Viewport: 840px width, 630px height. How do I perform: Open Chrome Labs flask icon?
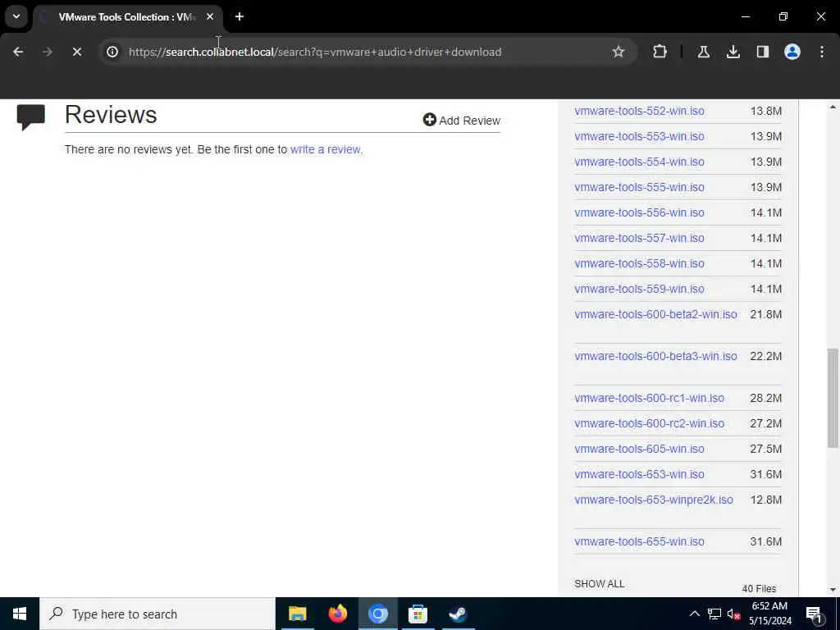pyautogui.click(x=703, y=52)
